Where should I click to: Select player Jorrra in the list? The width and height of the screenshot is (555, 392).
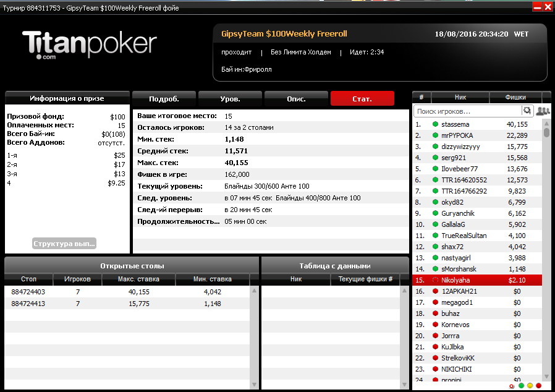pyautogui.click(x=477, y=336)
